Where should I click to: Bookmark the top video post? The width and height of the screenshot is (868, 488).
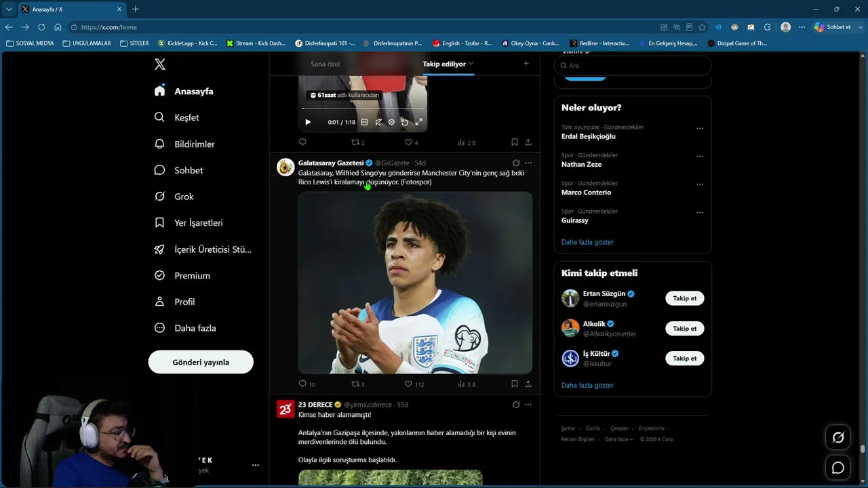[515, 142]
